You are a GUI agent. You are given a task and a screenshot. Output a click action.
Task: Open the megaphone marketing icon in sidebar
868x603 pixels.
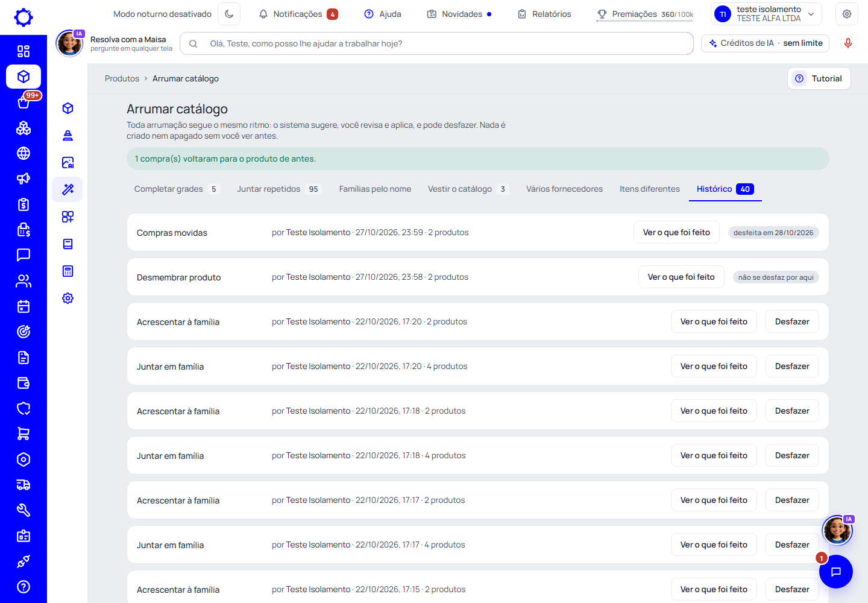24,178
